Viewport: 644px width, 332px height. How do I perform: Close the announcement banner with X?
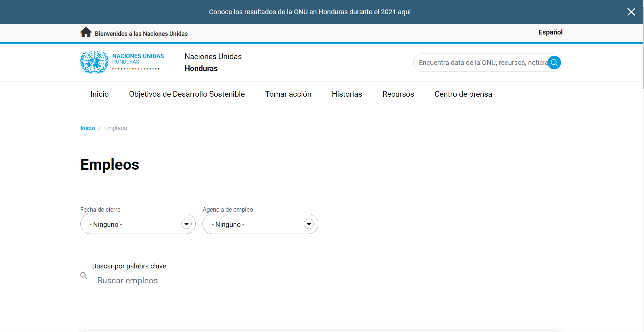click(631, 12)
